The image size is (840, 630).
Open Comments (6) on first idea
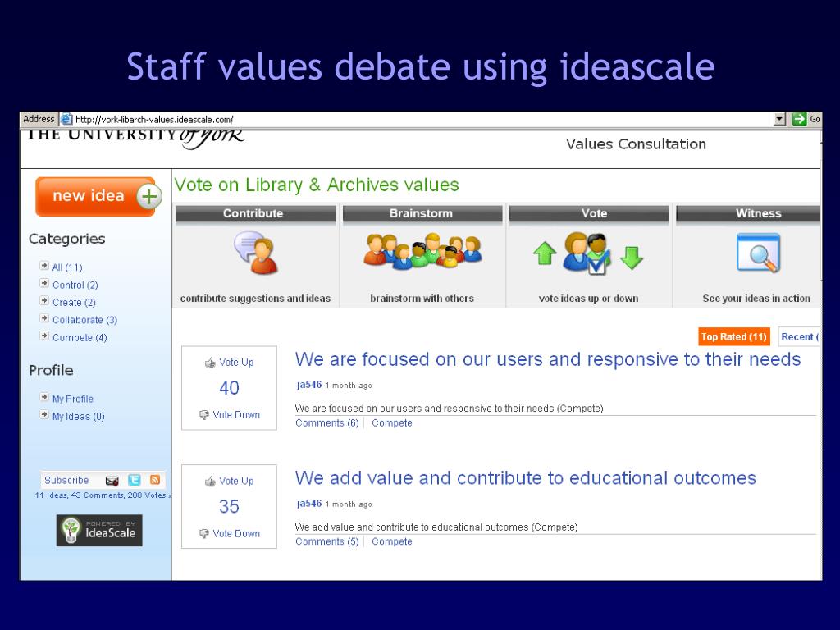(327, 422)
